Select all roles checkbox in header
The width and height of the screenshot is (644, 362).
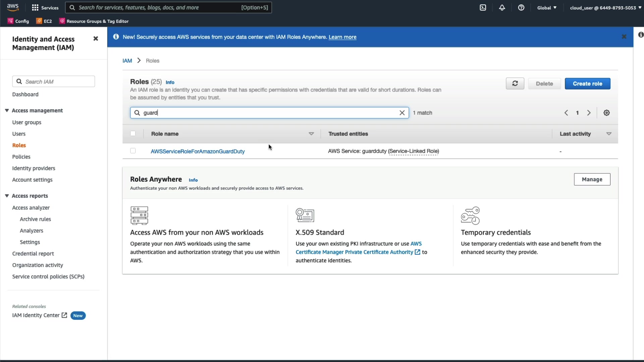click(133, 134)
